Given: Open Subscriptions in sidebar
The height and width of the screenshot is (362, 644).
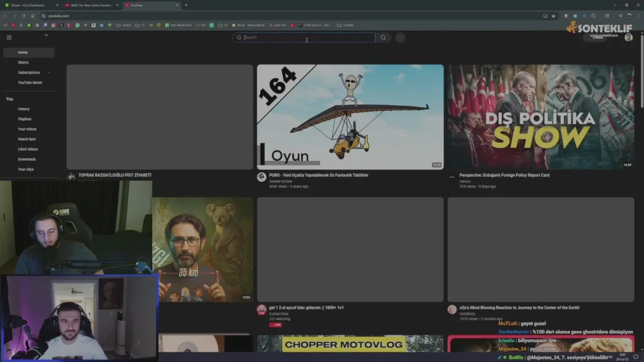Looking at the screenshot, I should point(29,72).
